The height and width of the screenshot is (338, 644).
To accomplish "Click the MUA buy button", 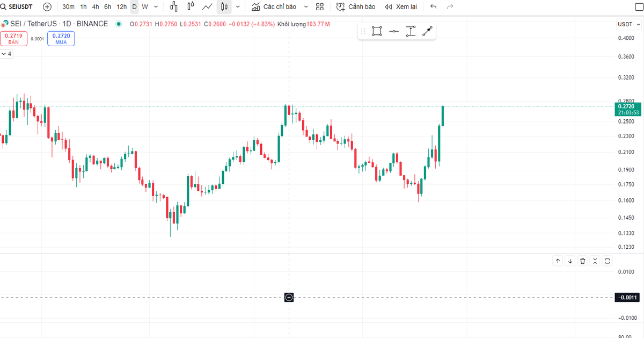I will pyautogui.click(x=61, y=38).
